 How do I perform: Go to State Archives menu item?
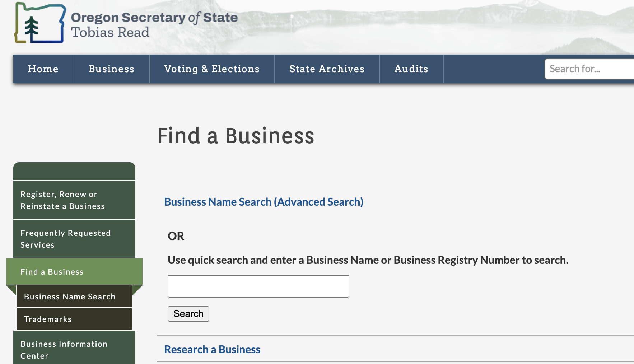[x=327, y=69]
